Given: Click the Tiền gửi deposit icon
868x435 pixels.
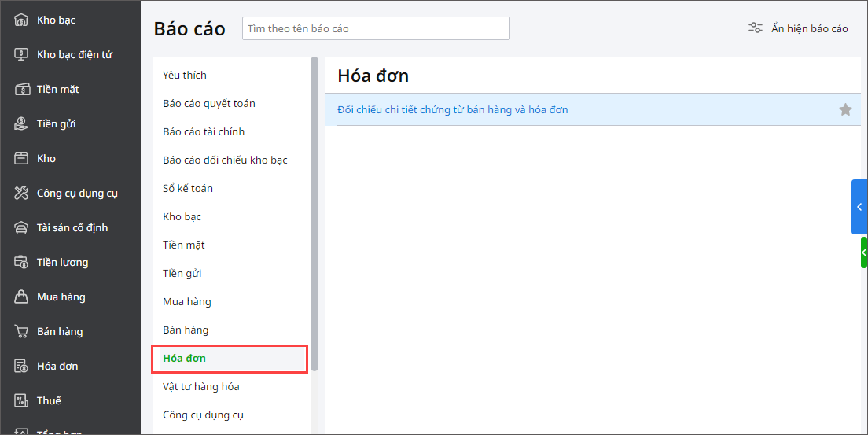Looking at the screenshot, I should [21, 123].
